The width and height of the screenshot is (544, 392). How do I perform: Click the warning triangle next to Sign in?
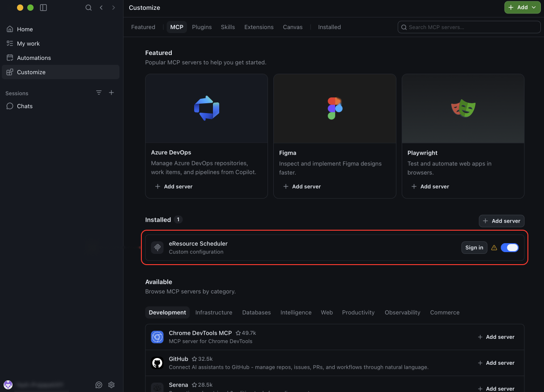pyautogui.click(x=494, y=248)
